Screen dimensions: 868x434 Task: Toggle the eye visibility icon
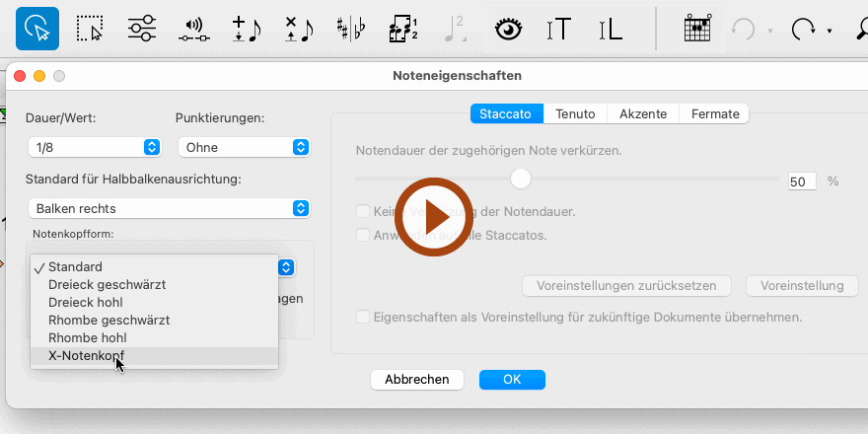click(508, 29)
